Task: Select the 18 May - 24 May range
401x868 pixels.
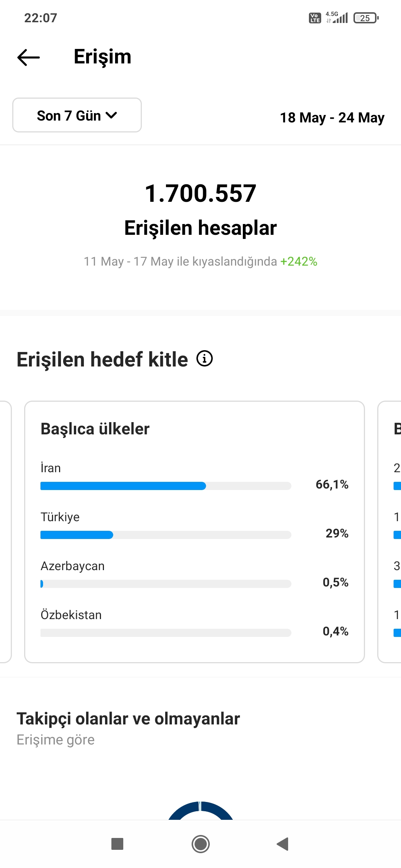Action: tap(332, 118)
